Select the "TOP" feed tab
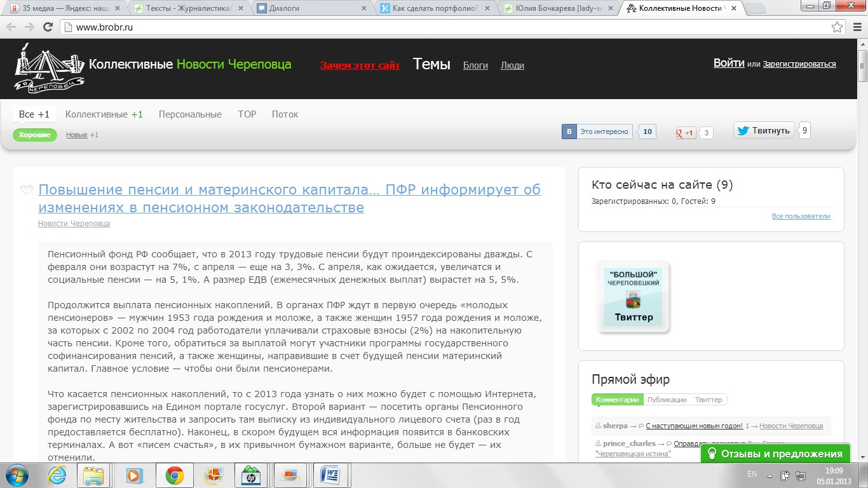Image resolution: width=868 pixels, height=488 pixels. [247, 114]
